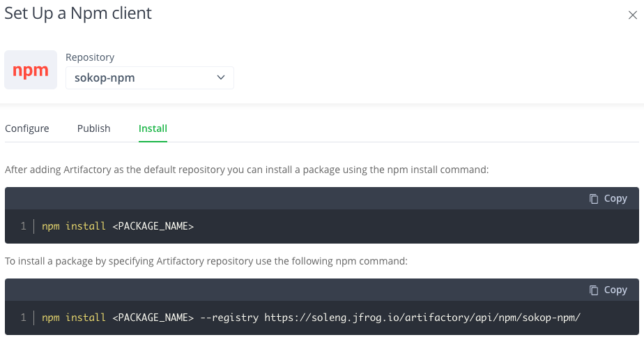Click <PACKAGE_NAME> placeholder in the --registry command
The width and height of the screenshot is (644, 342).
(153, 318)
